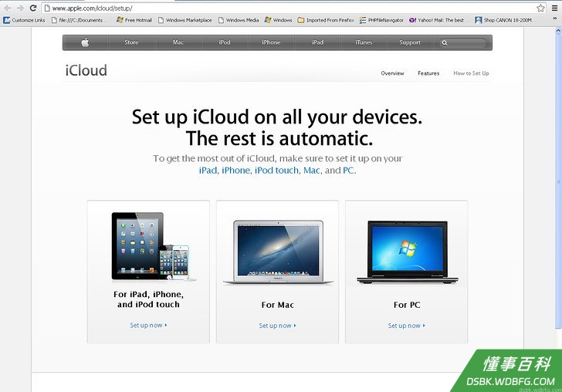Click the 'For iPad, iPhone, and iPod touch' title

click(x=148, y=299)
